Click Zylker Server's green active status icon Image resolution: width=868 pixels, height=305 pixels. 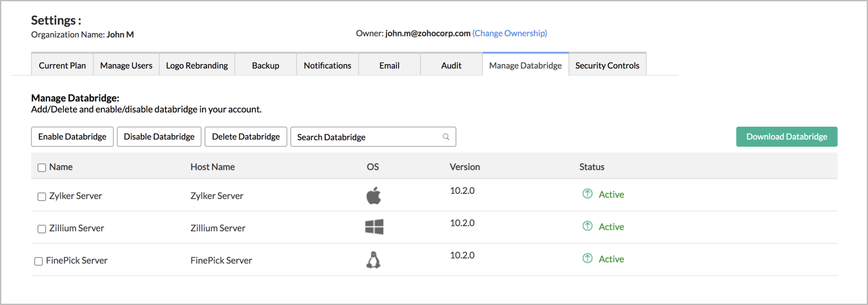pyautogui.click(x=587, y=194)
